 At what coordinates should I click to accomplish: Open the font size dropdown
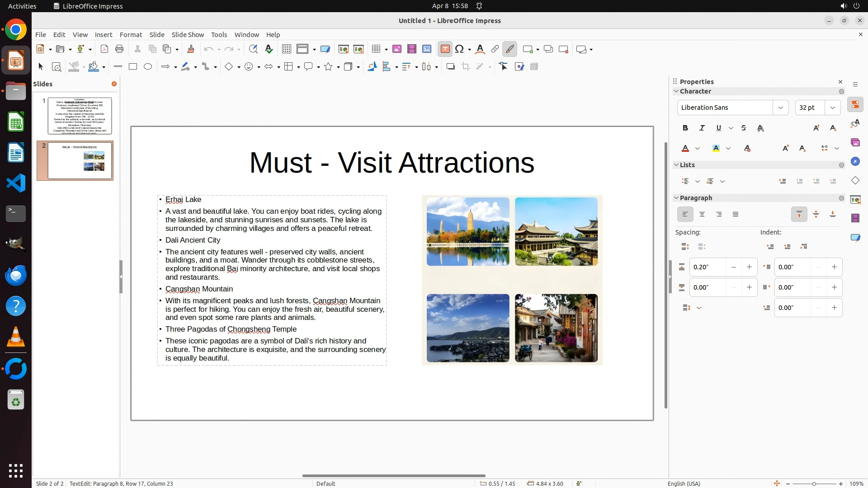point(833,108)
